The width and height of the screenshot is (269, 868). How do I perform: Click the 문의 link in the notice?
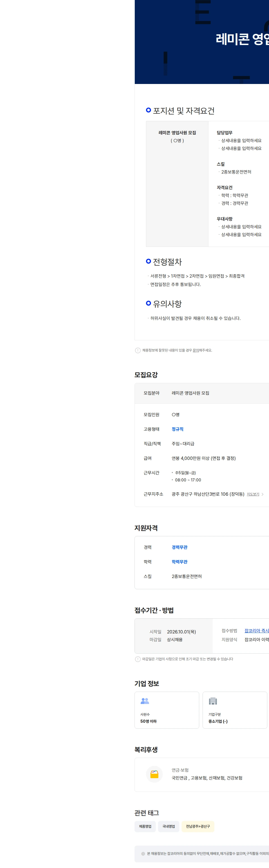(195, 350)
